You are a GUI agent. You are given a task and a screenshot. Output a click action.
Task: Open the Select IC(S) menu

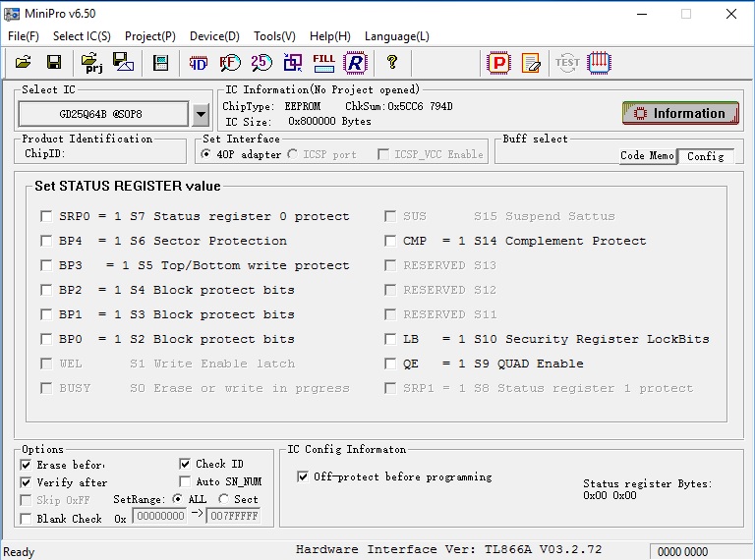[x=82, y=36]
